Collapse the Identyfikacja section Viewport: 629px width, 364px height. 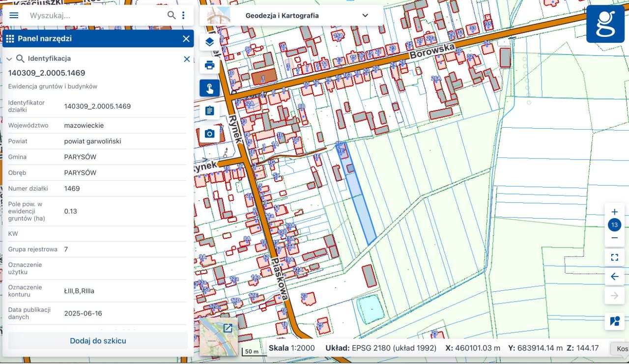coord(9,59)
